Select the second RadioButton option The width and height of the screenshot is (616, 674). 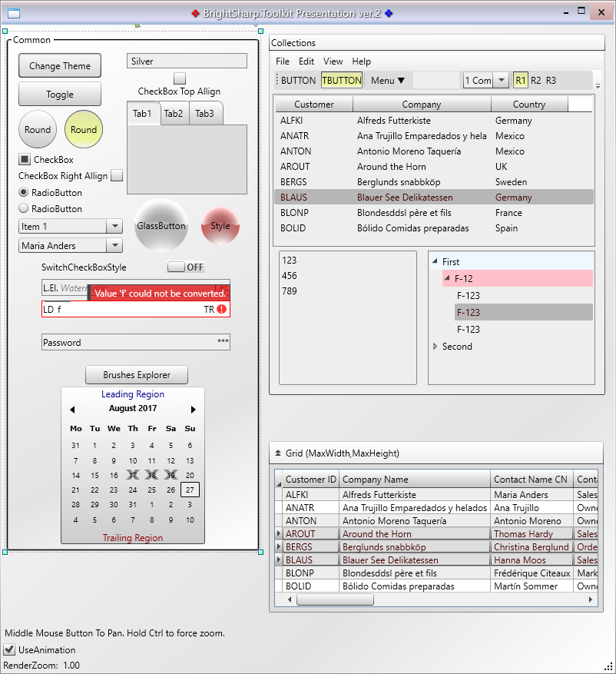pyautogui.click(x=23, y=208)
